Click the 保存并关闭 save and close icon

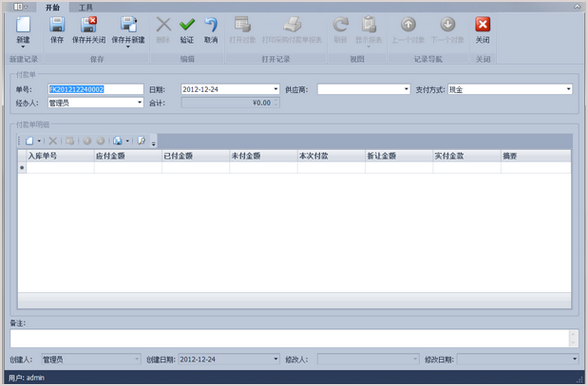point(89,25)
